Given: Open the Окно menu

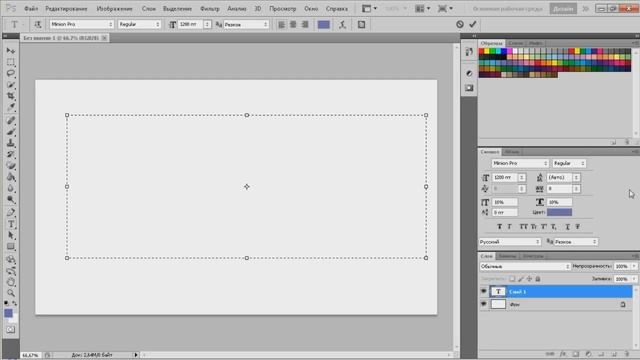Looking at the screenshot, I should (x=311, y=9).
